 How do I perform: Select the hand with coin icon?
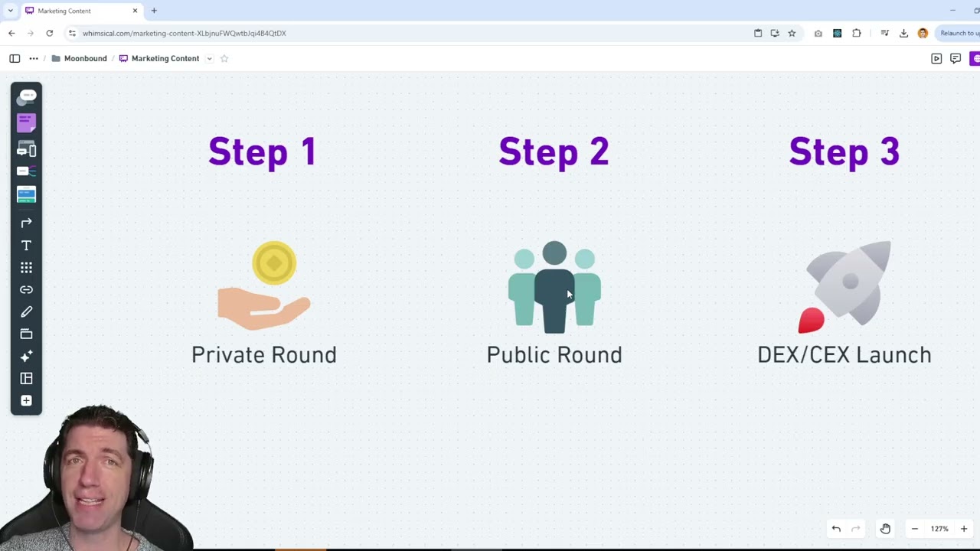tap(264, 286)
